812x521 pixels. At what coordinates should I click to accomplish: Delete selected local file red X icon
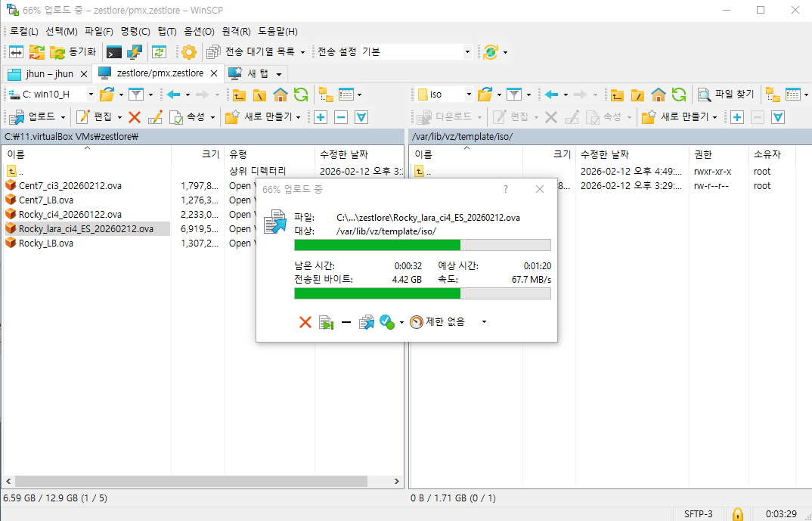coord(135,117)
